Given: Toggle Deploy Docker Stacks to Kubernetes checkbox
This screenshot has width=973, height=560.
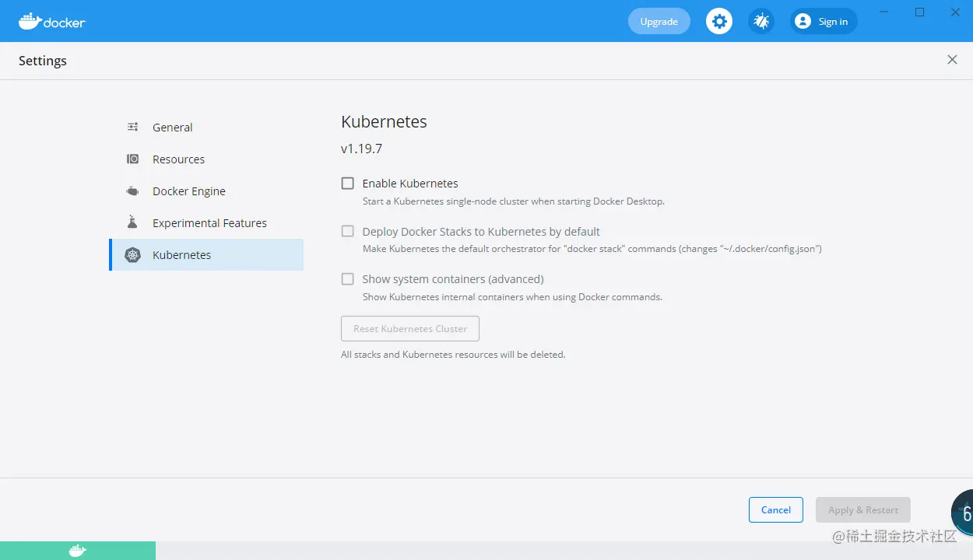Looking at the screenshot, I should pyautogui.click(x=348, y=231).
